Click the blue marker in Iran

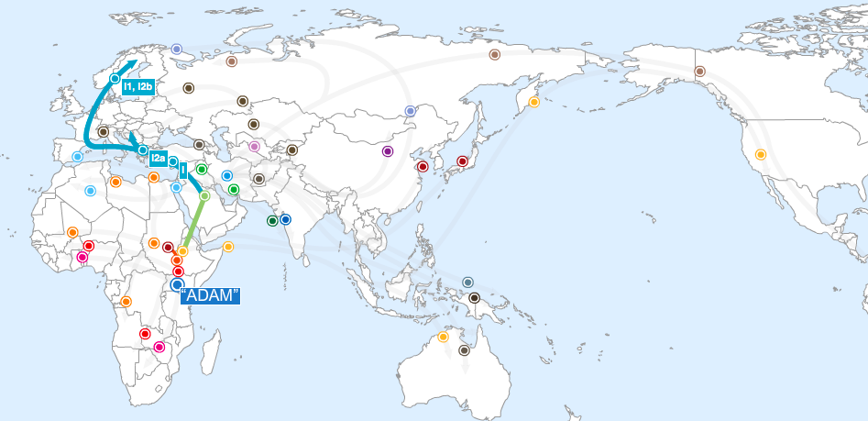tap(226, 175)
